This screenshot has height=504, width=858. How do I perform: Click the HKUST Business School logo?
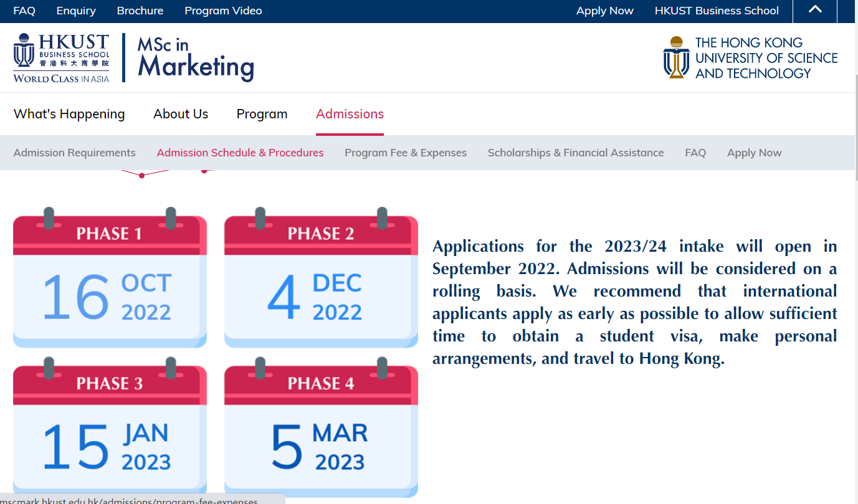click(x=61, y=58)
